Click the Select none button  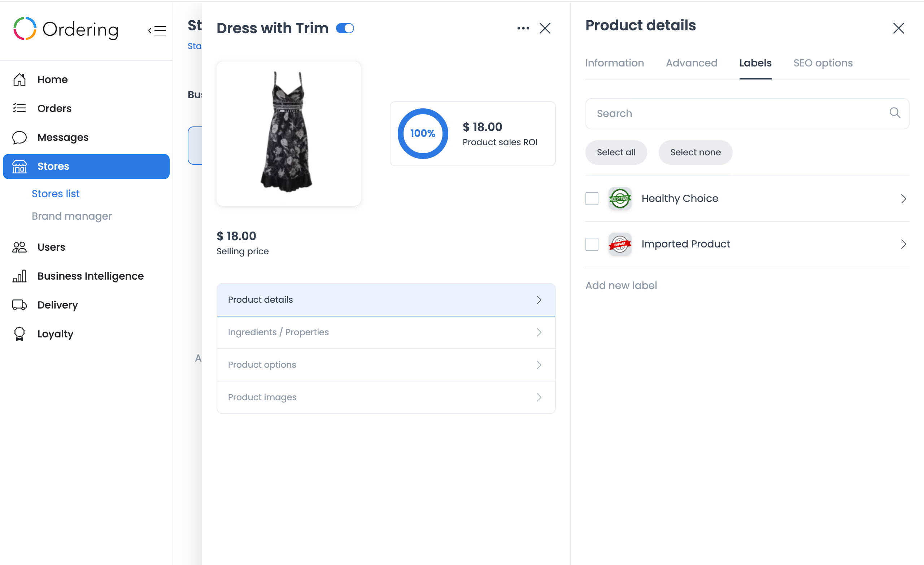pyautogui.click(x=695, y=152)
